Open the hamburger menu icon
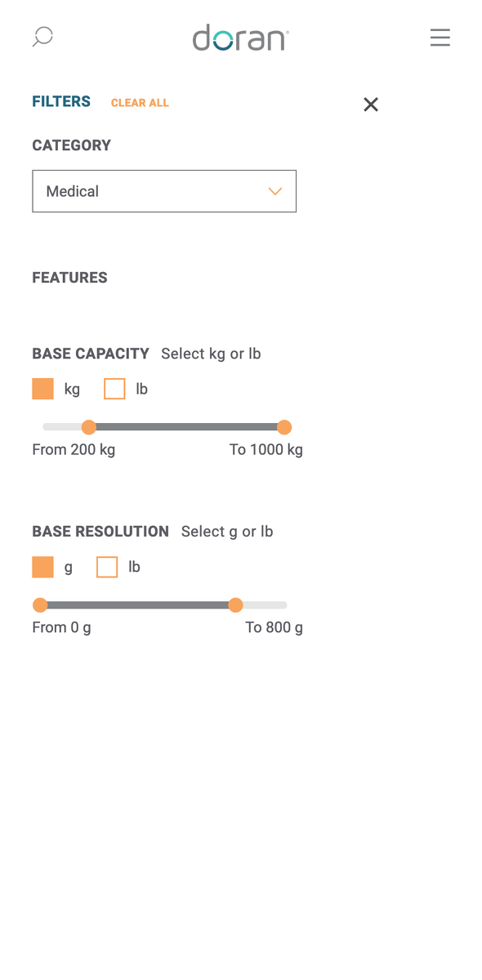The image size is (482, 980). pyautogui.click(x=440, y=38)
